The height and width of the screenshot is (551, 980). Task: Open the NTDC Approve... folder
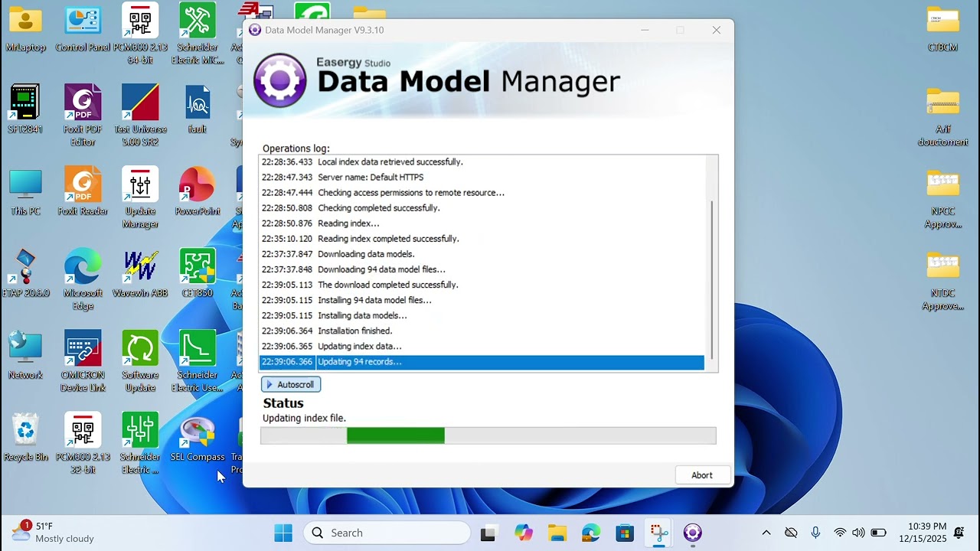pyautogui.click(x=942, y=280)
